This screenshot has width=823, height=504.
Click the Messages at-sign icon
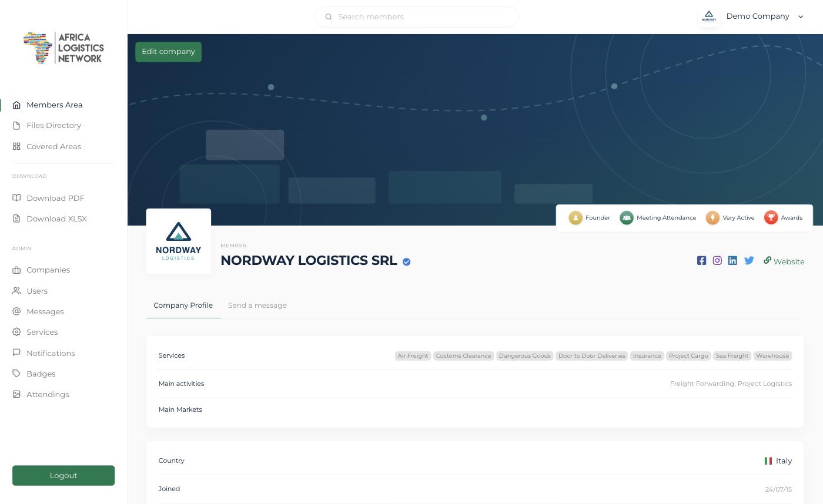pyautogui.click(x=16, y=311)
